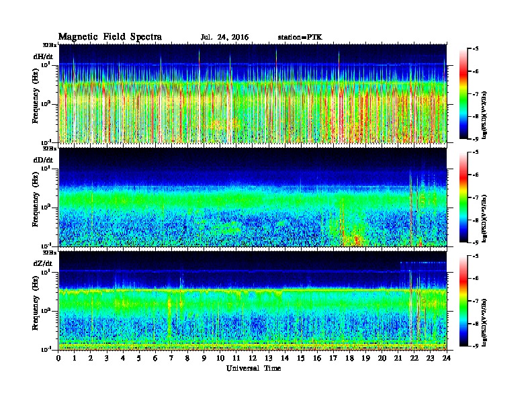Click hour tick label '24' on time axis
Viewport: 532px width, 411px height.
tap(447, 359)
